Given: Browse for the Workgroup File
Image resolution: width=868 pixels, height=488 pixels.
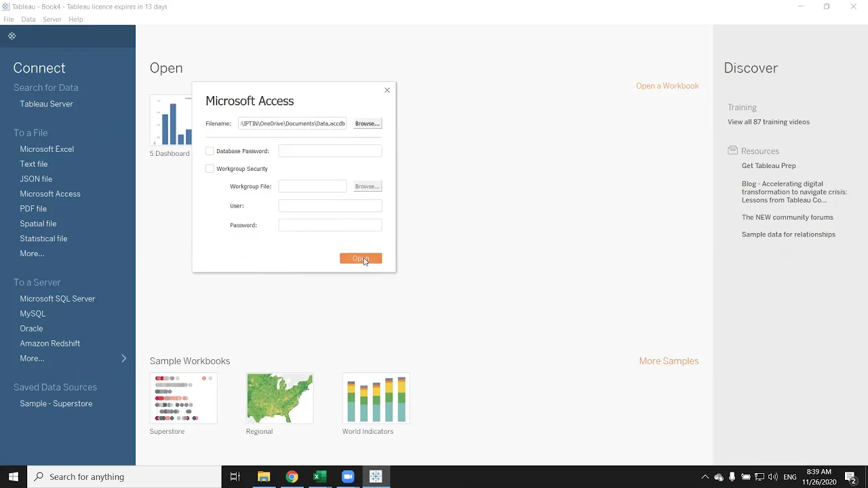Looking at the screenshot, I should click(x=367, y=186).
